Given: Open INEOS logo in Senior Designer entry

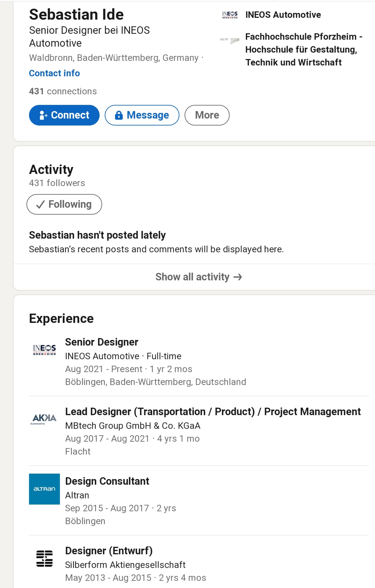Looking at the screenshot, I should [44, 350].
